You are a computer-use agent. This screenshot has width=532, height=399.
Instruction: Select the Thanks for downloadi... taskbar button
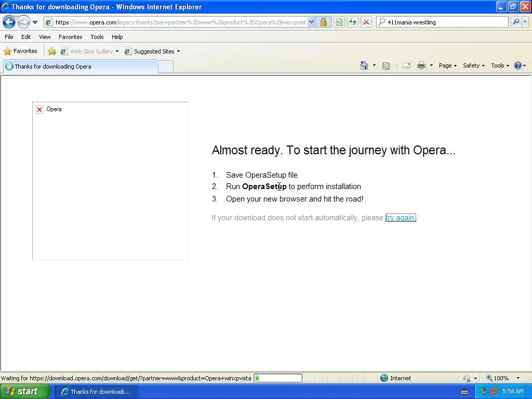click(x=96, y=392)
